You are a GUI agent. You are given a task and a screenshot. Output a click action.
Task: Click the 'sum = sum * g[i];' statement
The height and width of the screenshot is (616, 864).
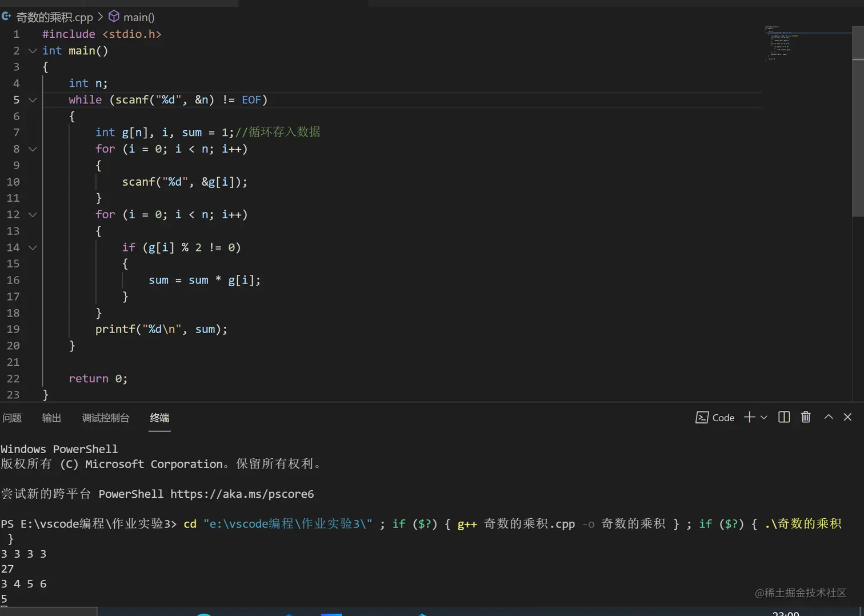coord(205,280)
